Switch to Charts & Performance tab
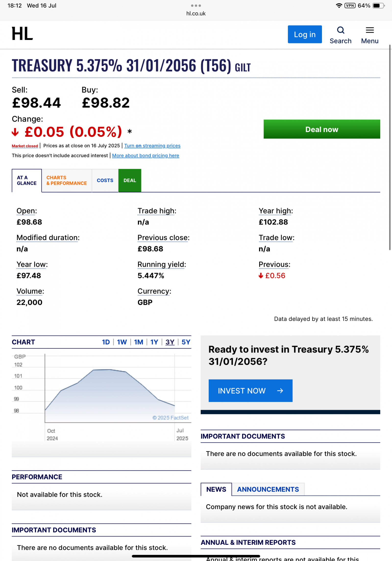 (x=67, y=181)
